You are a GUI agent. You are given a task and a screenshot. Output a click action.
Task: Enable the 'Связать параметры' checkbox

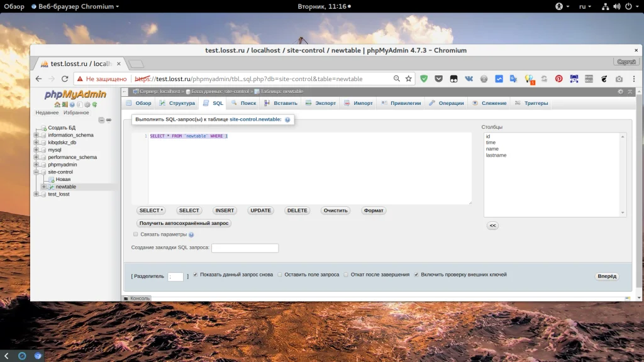pyautogui.click(x=135, y=234)
